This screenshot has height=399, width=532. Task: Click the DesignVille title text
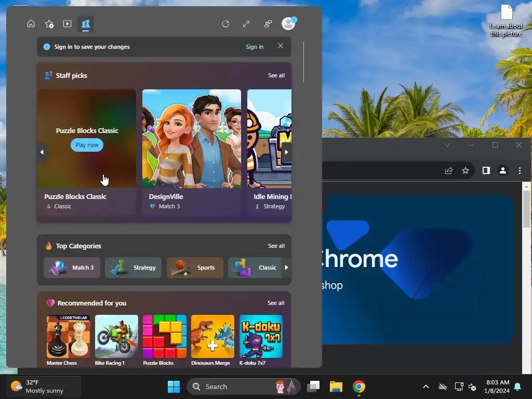(166, 196)
